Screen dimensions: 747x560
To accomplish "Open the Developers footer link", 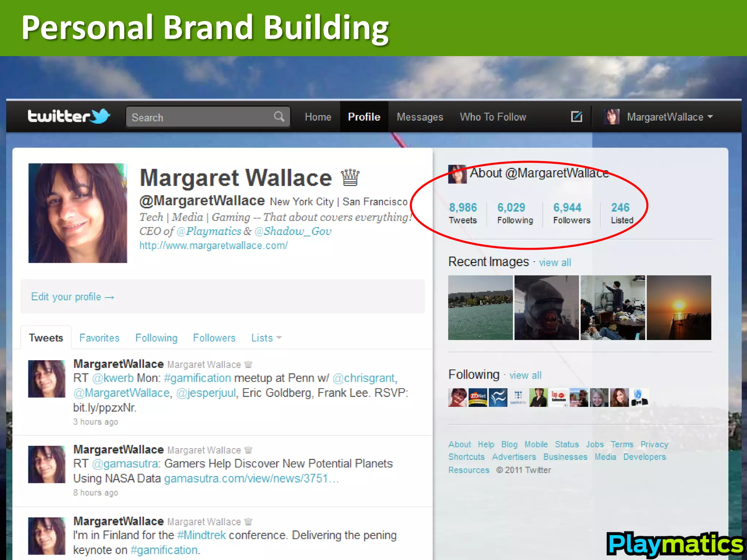I will 645,457.
